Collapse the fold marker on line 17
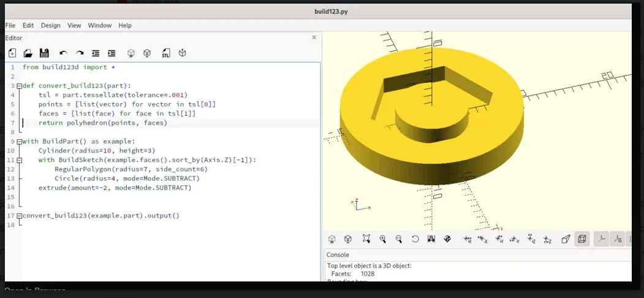The width and height of the screenshot is (644, 298). 20,216
